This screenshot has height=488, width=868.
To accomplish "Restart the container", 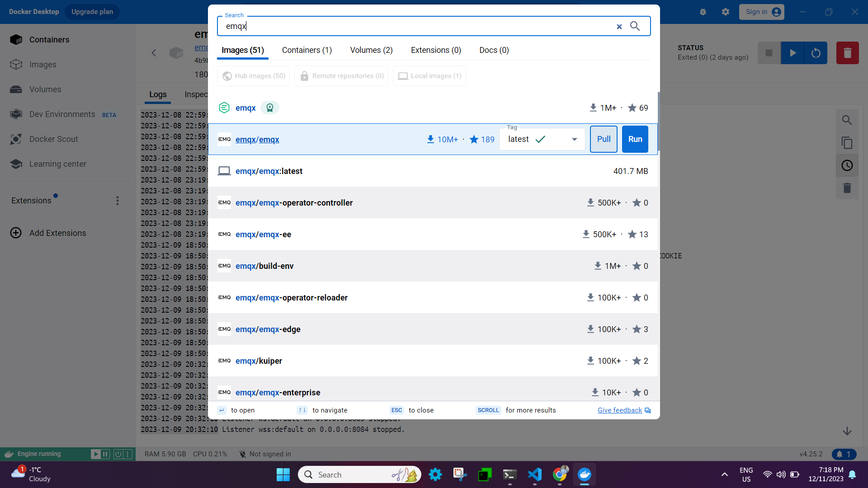I will coord(816,53).
